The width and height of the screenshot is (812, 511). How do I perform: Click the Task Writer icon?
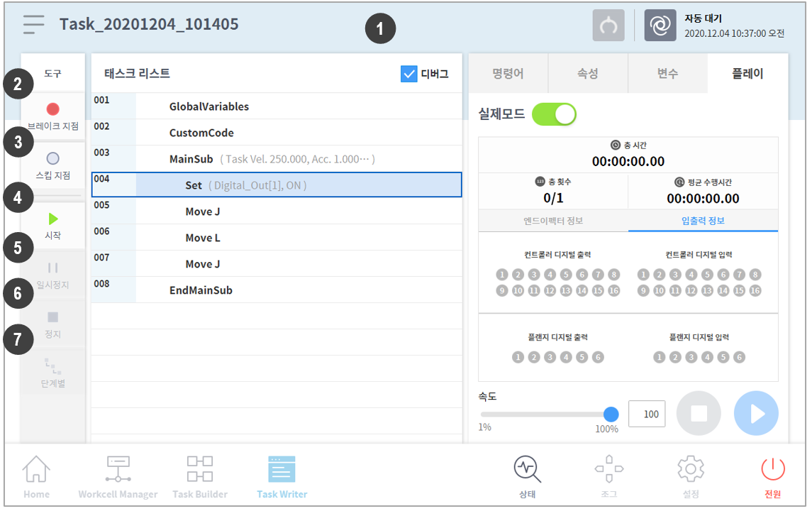(282, 470)
